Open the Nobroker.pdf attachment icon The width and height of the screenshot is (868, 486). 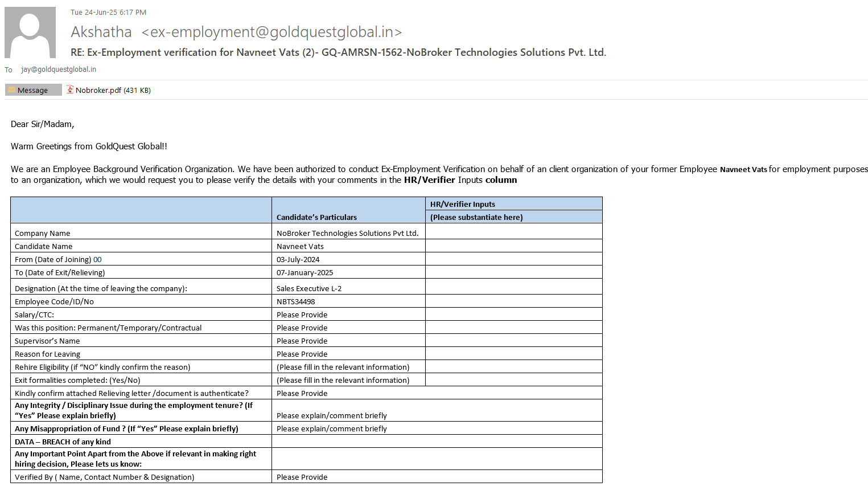[x=70, y=89]
